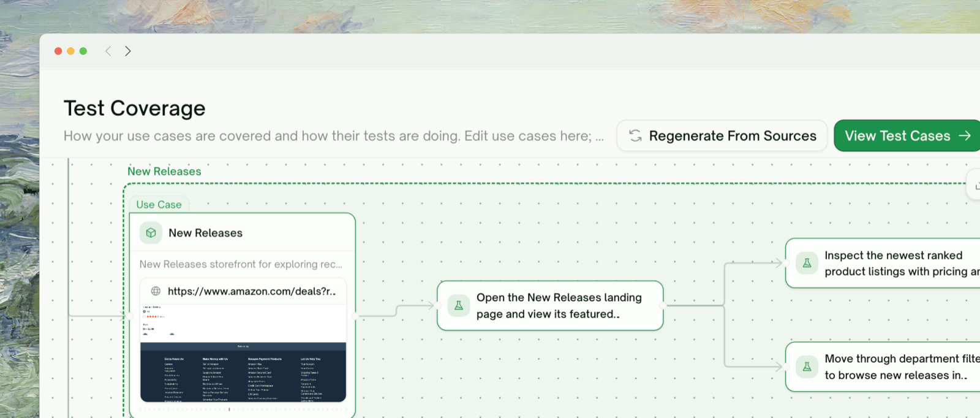Click the Use Case label tag
The width and height of the screenshot is (980, 418).
159,205
